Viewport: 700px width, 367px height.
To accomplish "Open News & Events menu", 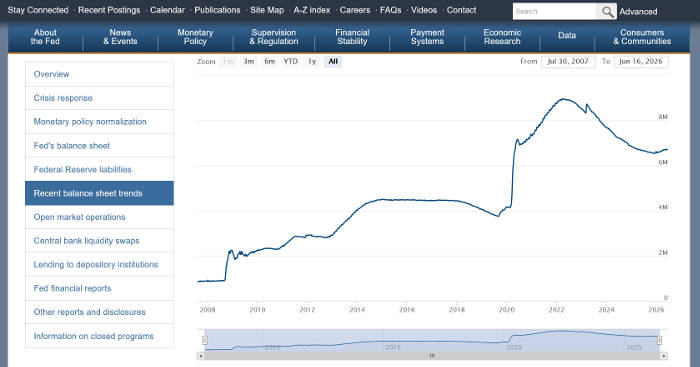I will click(x=120, y=37).
